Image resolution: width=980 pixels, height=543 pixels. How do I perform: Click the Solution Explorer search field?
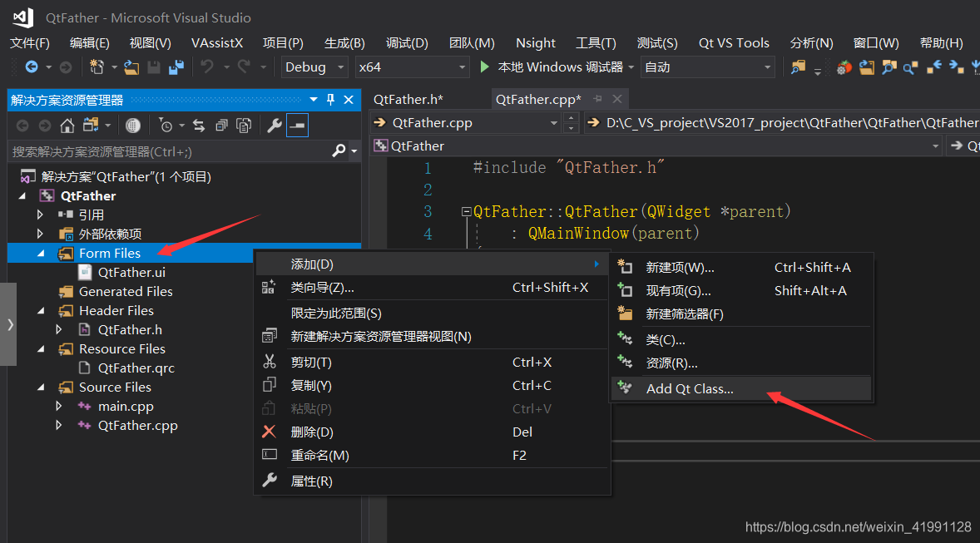[x=169, y=151]
